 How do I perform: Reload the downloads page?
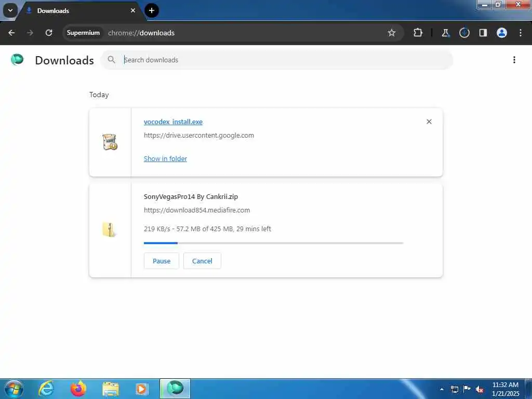[x=49, y=33]
